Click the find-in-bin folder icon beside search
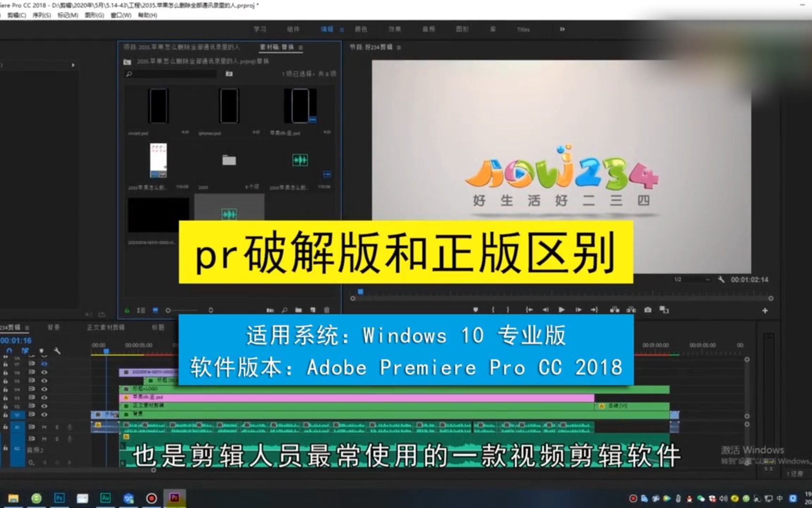Viewport: 812px width, 508px height. click(229, 74)
